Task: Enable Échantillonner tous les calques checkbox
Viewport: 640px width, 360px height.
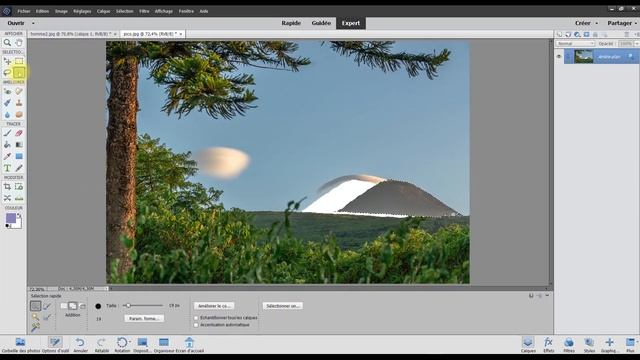Action: (196, 318)
